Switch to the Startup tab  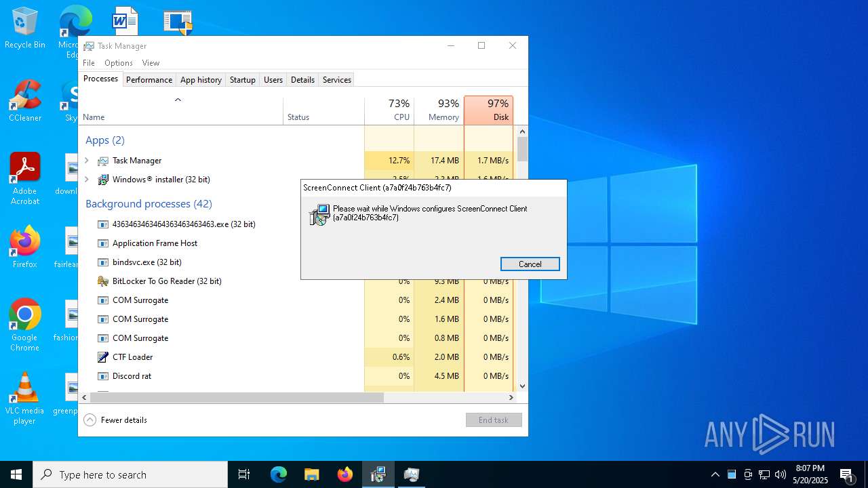coord(243,80)
